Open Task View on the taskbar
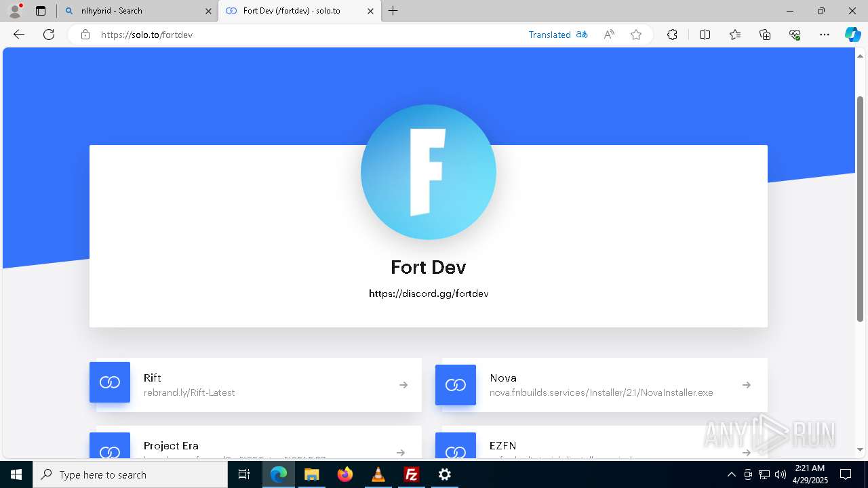Image resolution: width=868 pixels, height=488 pixels. point(244,474)
